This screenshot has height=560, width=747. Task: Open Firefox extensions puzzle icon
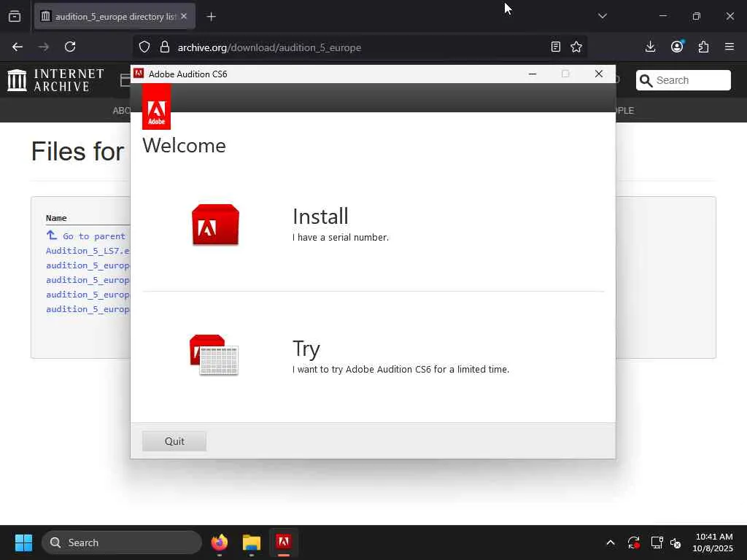pyautogui.click(x=703, y=47)
